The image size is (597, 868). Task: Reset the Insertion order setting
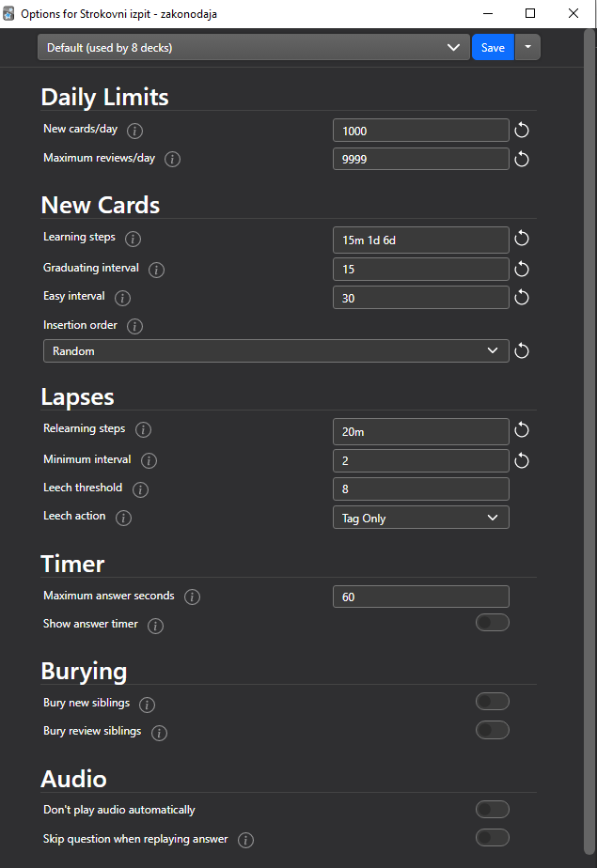pos(522,350)
